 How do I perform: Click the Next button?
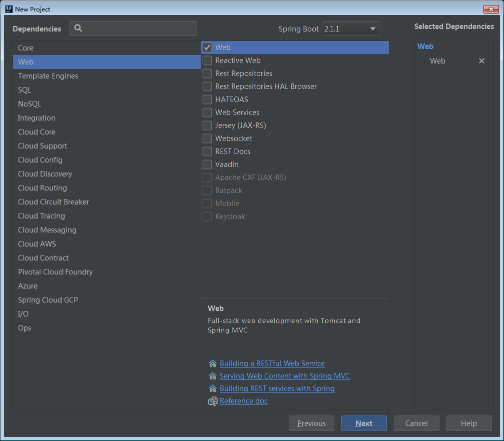click(364, 423)
